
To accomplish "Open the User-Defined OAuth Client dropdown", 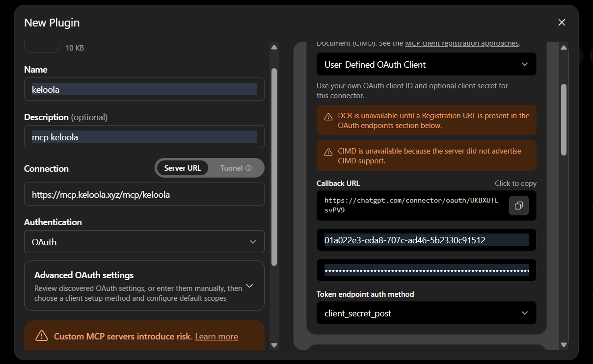I will (427, 64).
